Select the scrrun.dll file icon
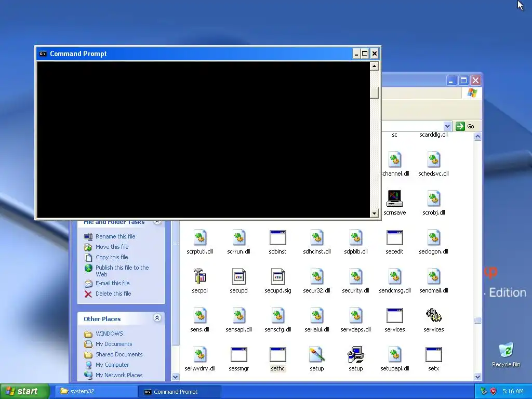 coord(238,237)
